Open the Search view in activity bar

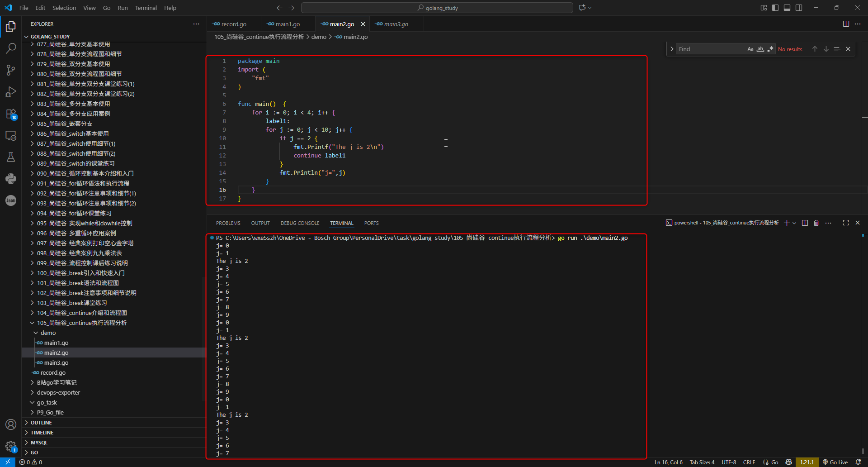click(11, 48)
